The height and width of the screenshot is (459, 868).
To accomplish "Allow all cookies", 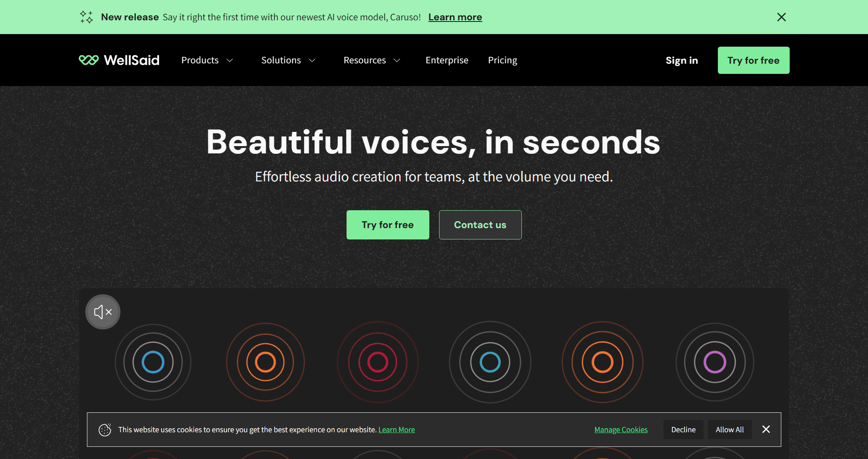I will (x=730, y=429).
